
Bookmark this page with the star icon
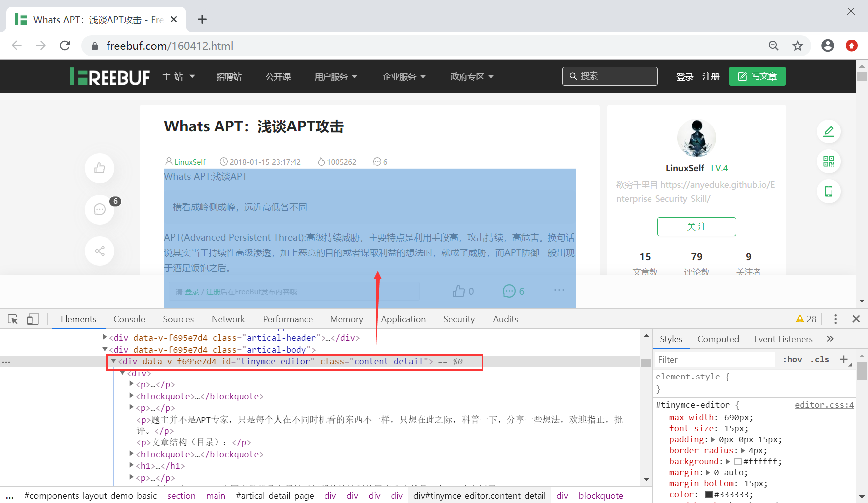coord(798,46)
